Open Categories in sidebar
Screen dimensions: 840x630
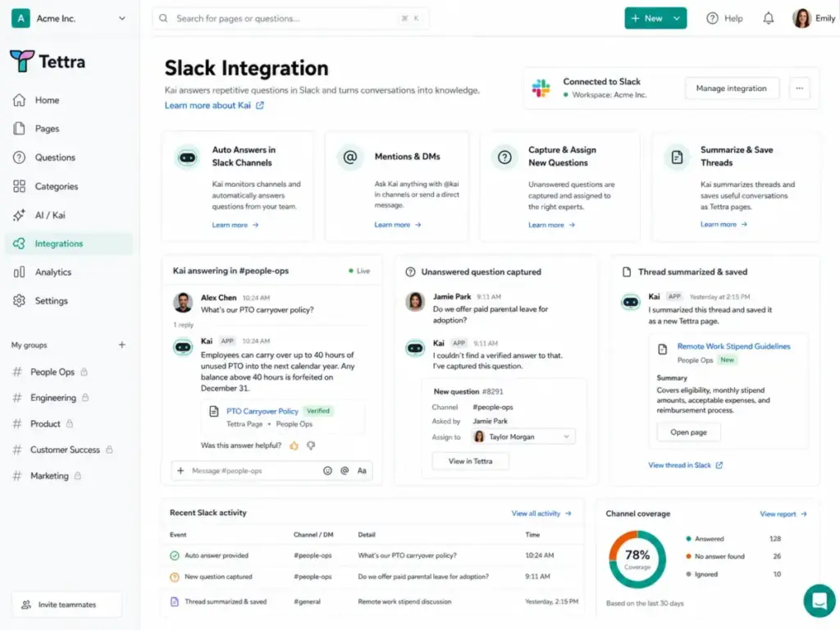pos(46,186)
